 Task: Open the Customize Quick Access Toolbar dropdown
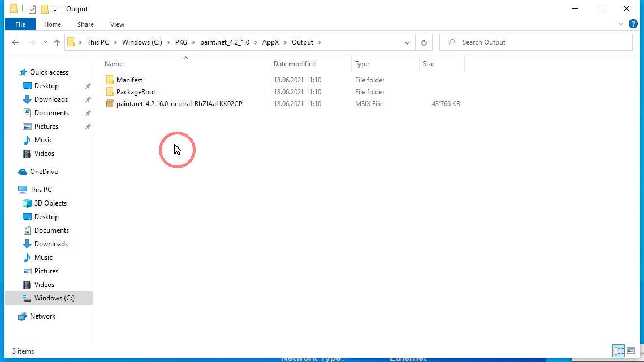coord(55,9)
